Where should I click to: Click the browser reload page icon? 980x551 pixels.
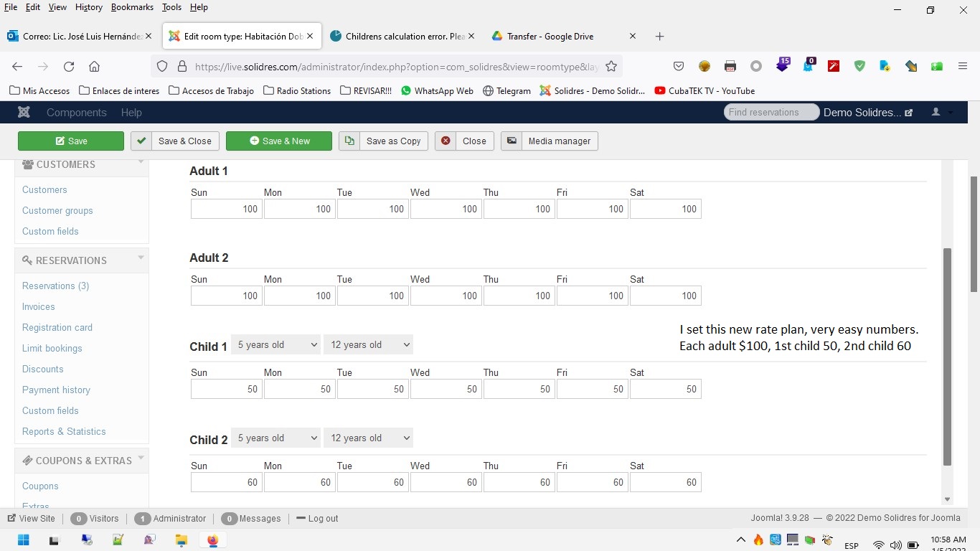69,67
